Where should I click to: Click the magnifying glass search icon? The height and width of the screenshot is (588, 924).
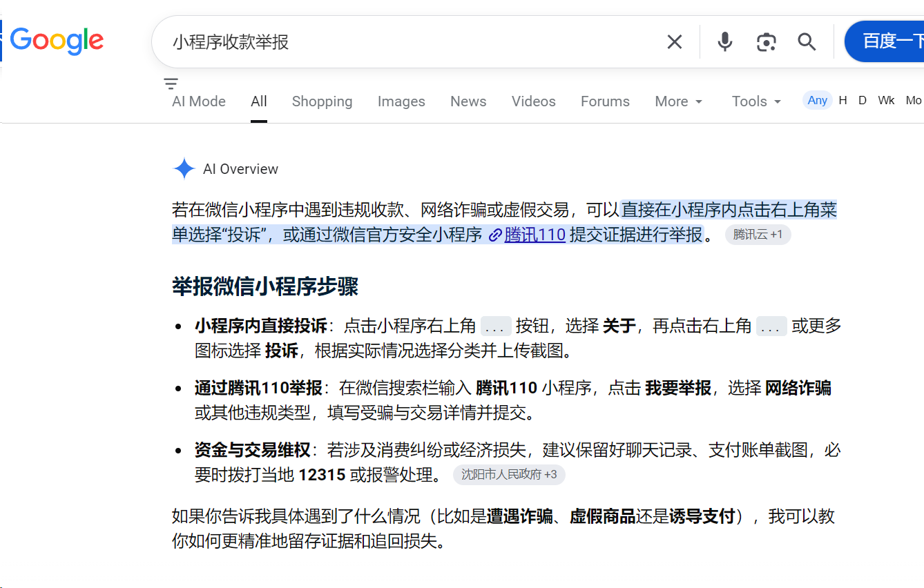pos(807,42)
